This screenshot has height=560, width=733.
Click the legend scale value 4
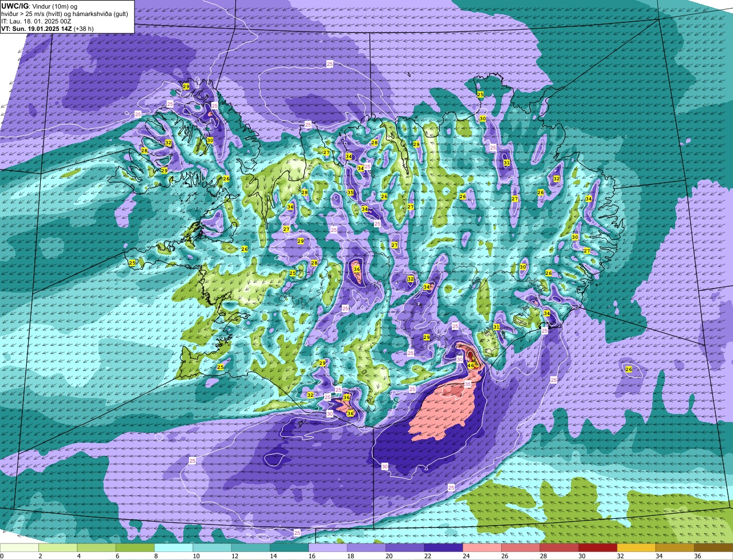coord(78,556)
